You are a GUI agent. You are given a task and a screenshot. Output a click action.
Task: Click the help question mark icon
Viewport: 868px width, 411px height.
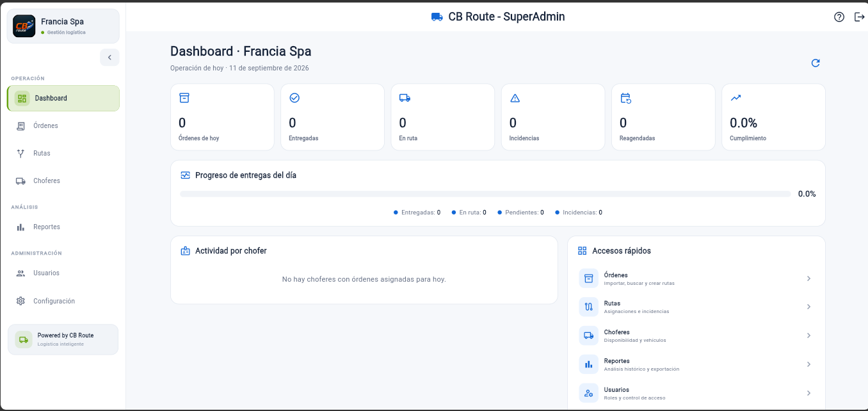[x=839, y=17]
